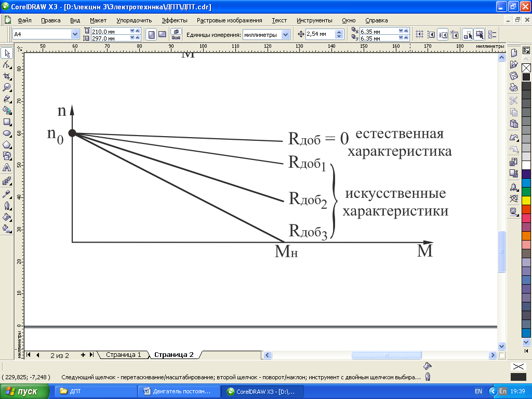
Task: Open the Макет menu
Action: pyautogui.click(x=98, y=20)
